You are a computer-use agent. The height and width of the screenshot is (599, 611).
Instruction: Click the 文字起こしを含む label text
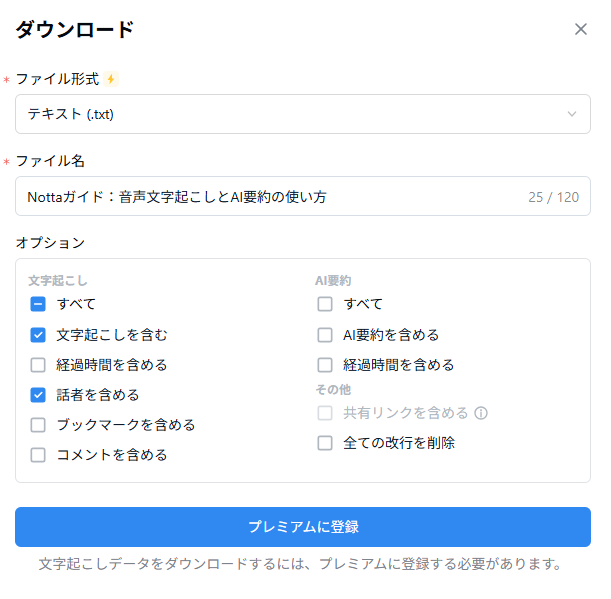click(x=112, y=335)
